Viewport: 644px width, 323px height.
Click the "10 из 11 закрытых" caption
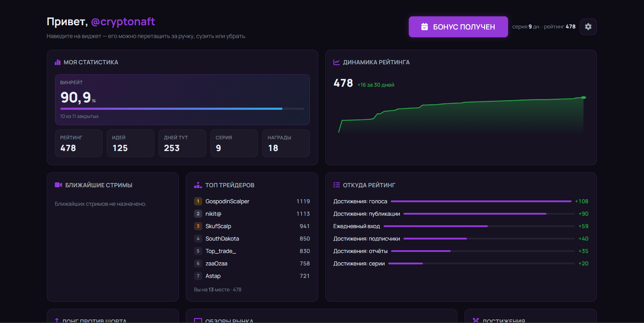pos(79,116)
